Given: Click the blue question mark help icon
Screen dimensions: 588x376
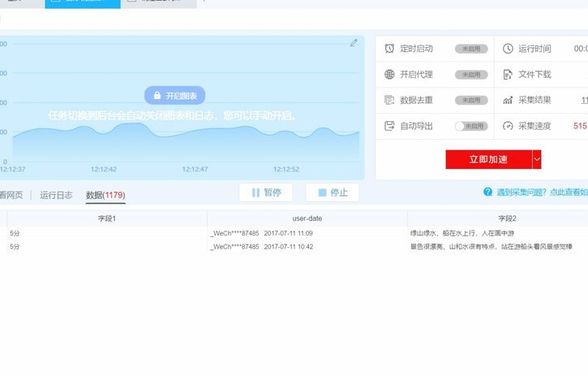Looking at the screenshot, I should pos(487,192).
